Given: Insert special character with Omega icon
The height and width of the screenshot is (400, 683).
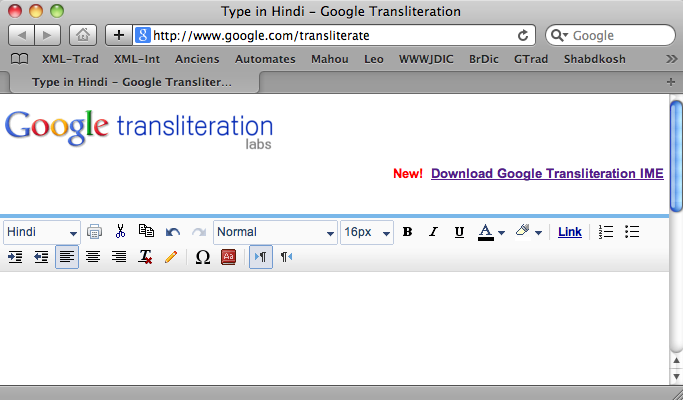Looking at the screenshot, I should coord(202,257).
